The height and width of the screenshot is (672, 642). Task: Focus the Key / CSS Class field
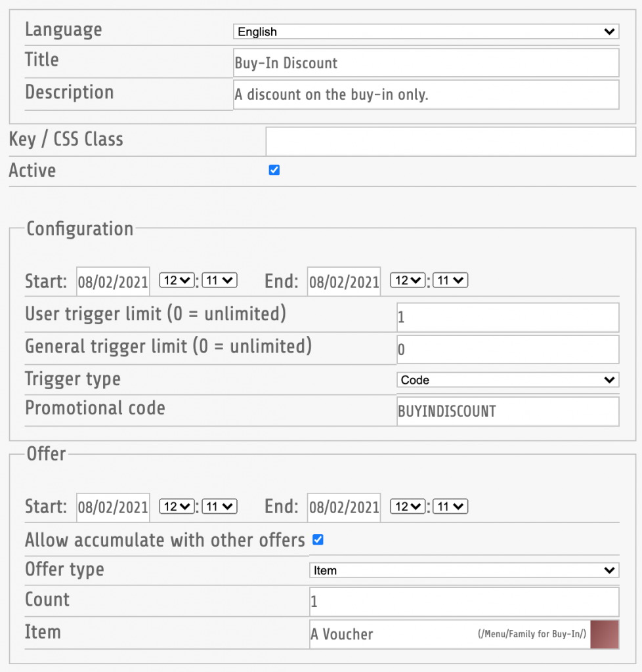(450, 142)
